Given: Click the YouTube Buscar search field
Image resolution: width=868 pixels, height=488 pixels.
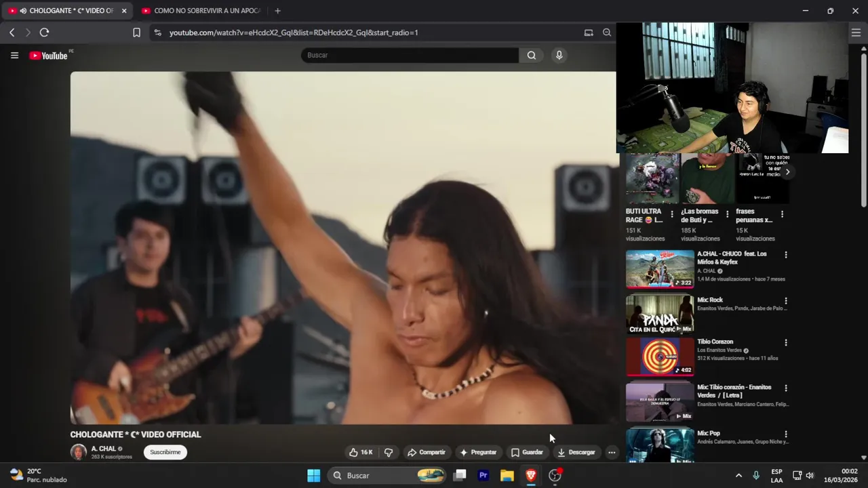Looking at the screenshot, I should point(410,56).
